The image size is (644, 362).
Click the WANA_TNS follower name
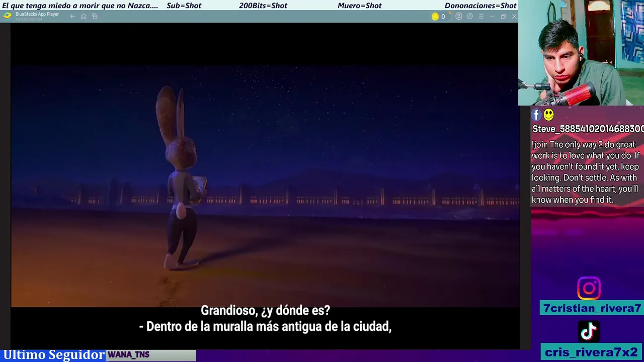128,354
